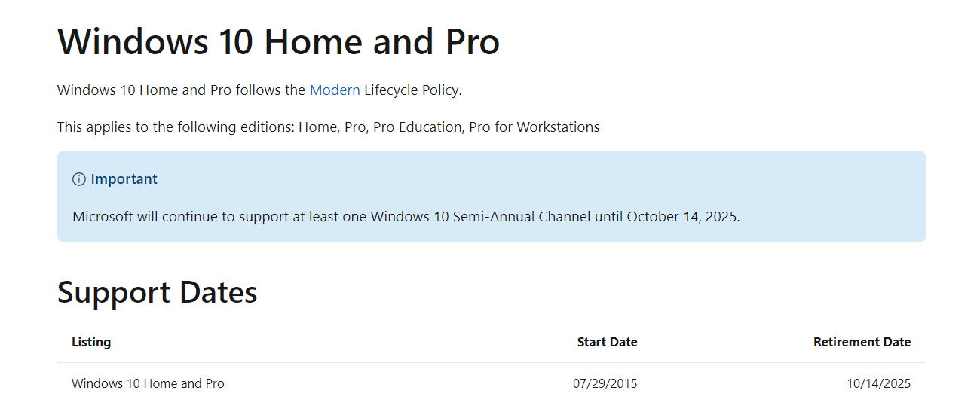Image resolution: width=980 pixels, height=418 pixels.
Task: Click the 07/29/2015 start date cell
Action: 605,383
